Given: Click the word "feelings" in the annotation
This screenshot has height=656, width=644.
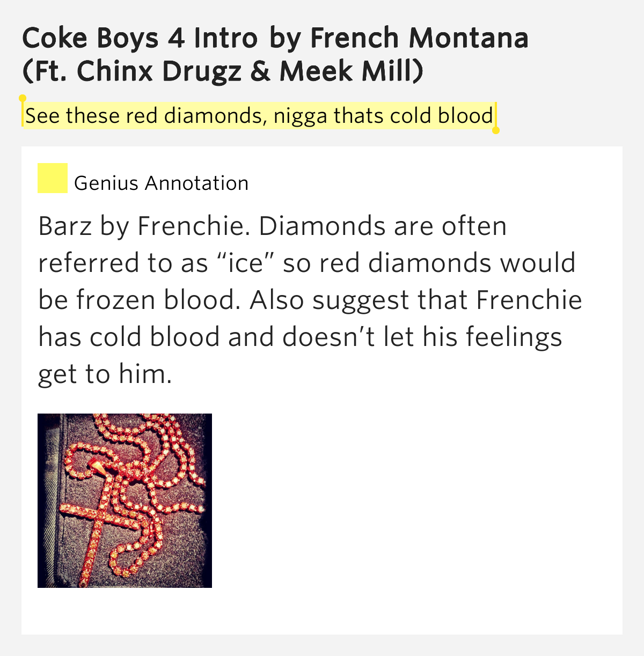Looking at the screenshot, I should (x=514, y=337).
